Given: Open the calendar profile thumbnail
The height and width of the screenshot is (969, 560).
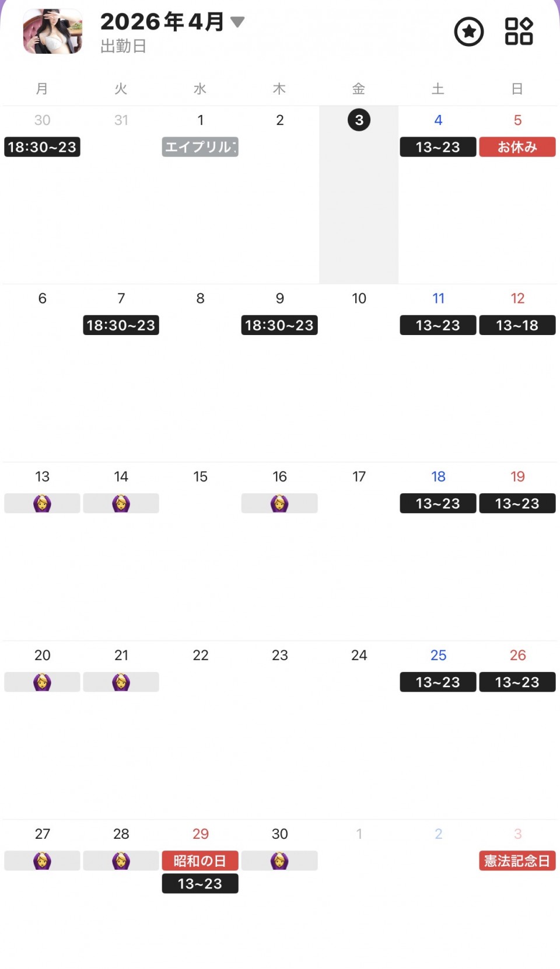Looking at the screenshot, I should pos(52,32).
